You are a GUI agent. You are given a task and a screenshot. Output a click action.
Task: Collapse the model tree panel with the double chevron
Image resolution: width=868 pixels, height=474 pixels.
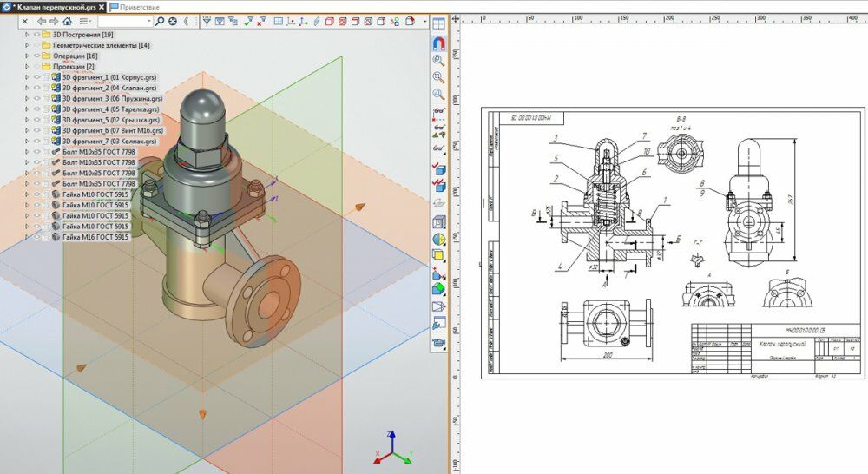point(185,21)
